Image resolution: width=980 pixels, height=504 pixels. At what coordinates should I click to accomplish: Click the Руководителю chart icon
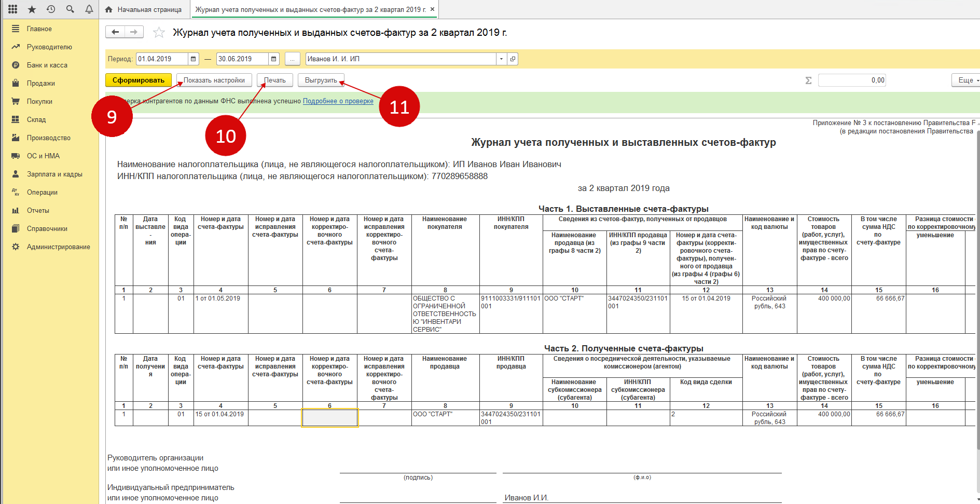coord(16,47)
